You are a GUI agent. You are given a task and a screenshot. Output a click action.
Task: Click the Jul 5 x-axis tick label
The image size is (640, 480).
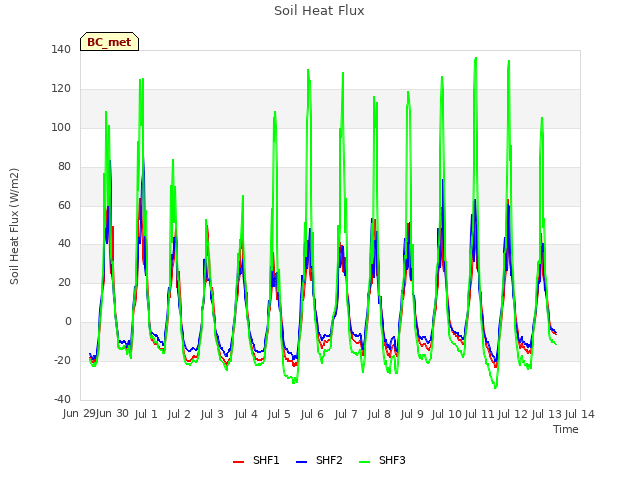[x=279, y=414]
